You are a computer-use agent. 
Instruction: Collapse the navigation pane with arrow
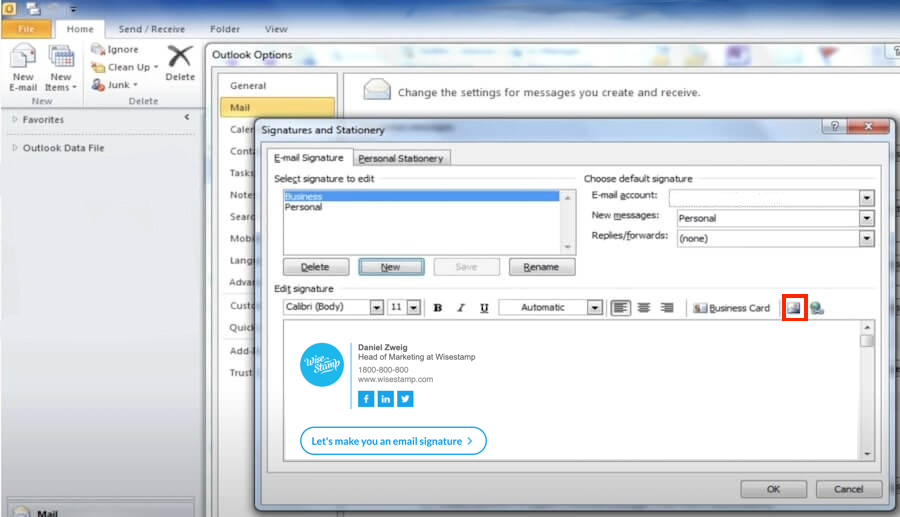(x=187, y=117)
